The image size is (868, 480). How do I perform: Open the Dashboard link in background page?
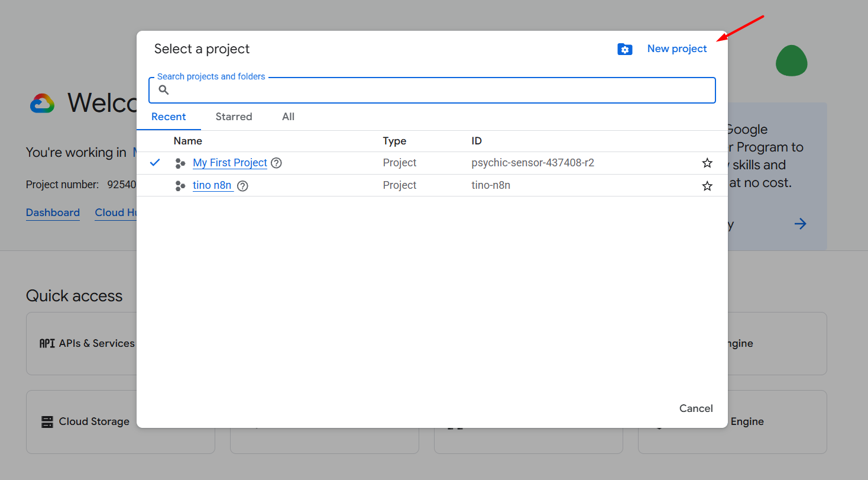click(x=53, y=212)
